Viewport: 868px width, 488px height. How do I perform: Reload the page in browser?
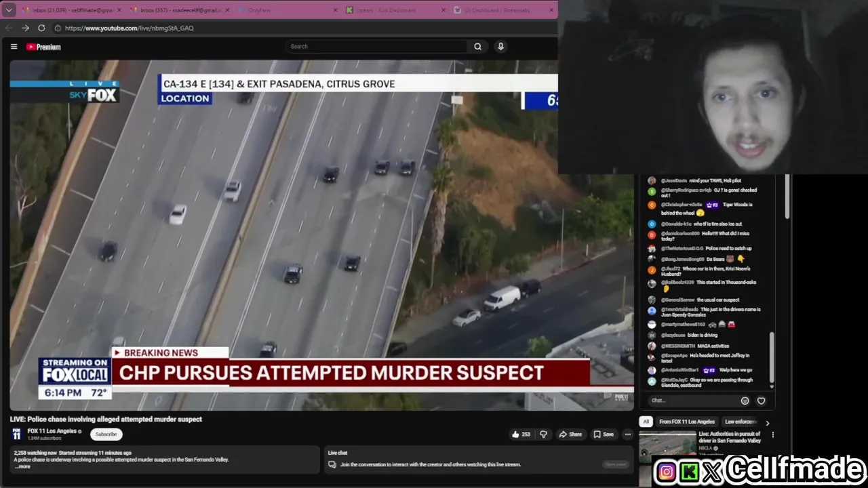point(41,28)
